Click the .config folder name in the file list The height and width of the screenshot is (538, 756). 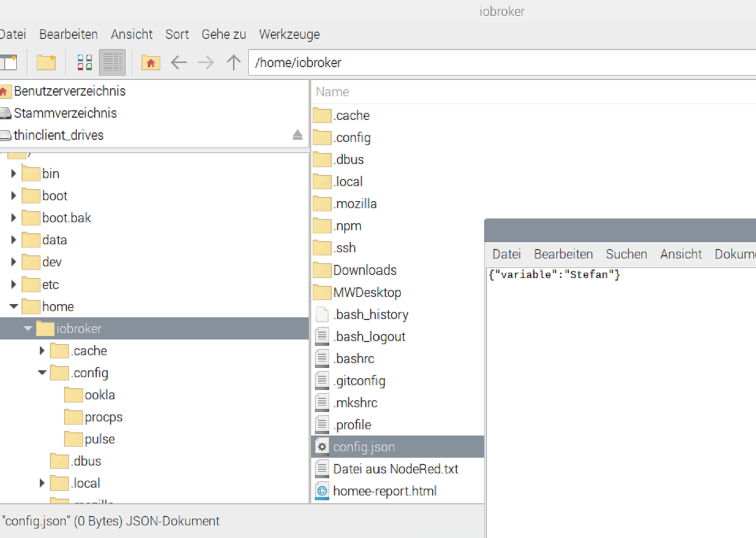[352, 138]
